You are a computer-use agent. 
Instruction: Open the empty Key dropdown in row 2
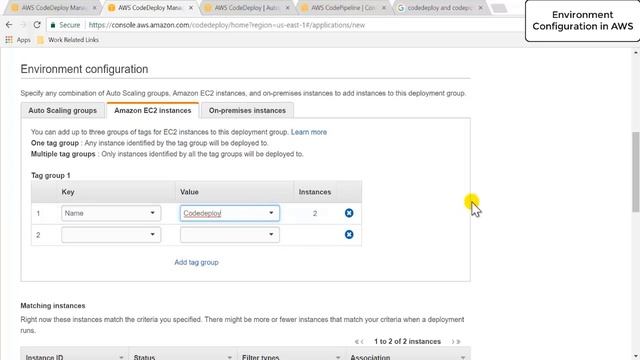pos(111,235)
